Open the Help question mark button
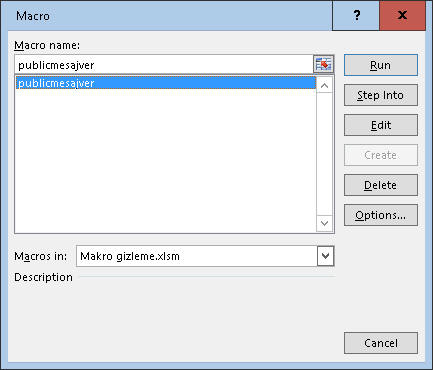Image resolution: width=433 pixels, height=370 pixels. click(356, 15)
